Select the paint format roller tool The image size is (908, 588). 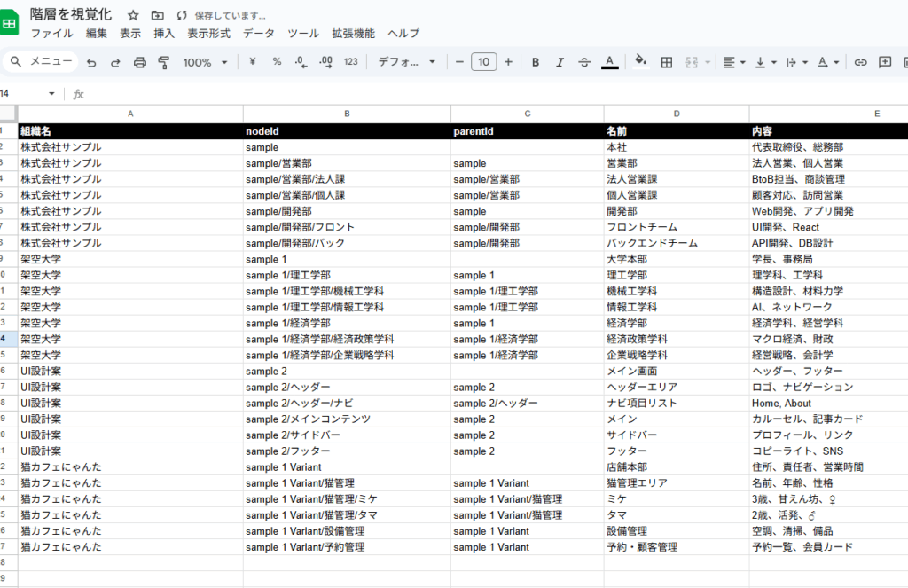(163, 62)
